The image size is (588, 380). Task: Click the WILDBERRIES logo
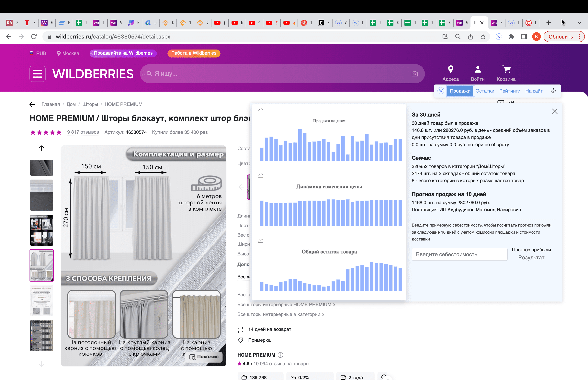(x=93, y=74)
